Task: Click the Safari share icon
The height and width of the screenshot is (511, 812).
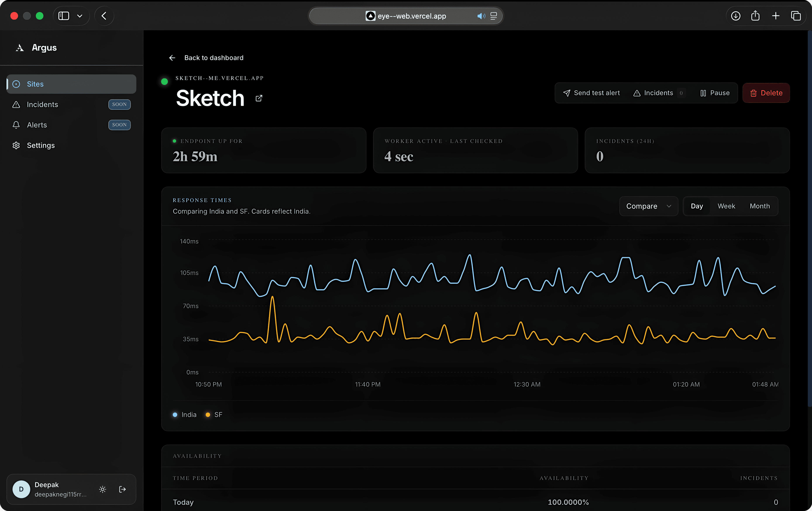Action: tap(755, 16)
